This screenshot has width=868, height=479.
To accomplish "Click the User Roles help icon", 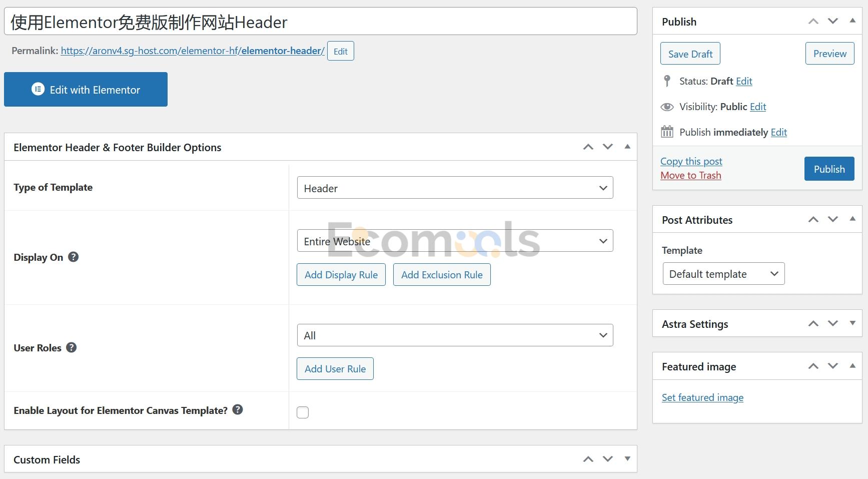I will pos(72,347).
